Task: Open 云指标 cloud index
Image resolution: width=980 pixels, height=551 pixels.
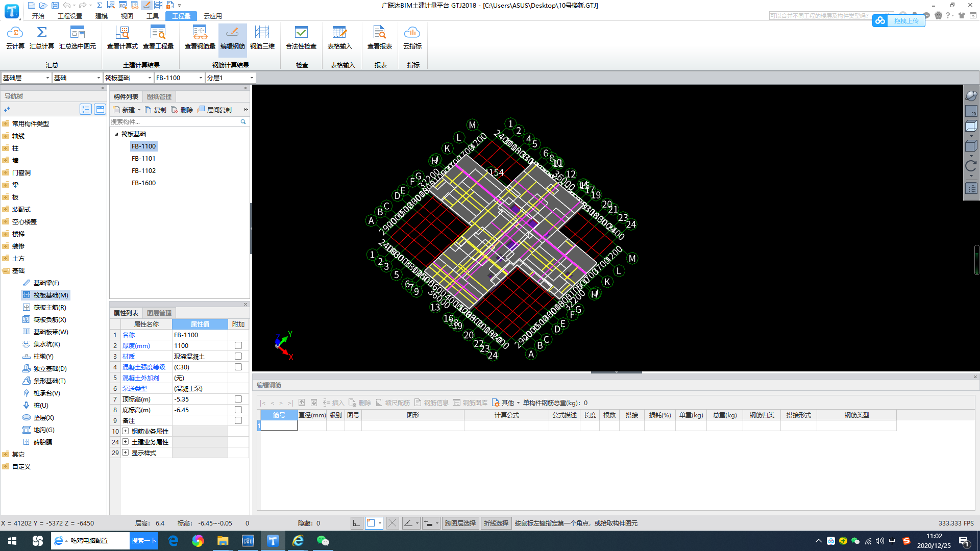Action: click(412, 38)
